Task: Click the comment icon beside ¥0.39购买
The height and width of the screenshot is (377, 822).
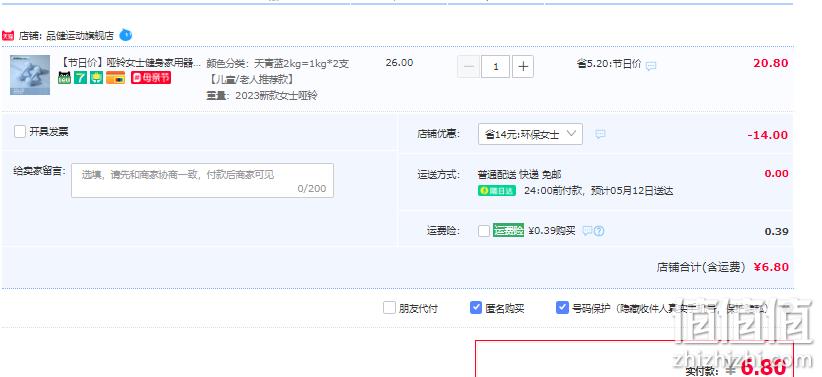Action: click(x=587, y=231)
